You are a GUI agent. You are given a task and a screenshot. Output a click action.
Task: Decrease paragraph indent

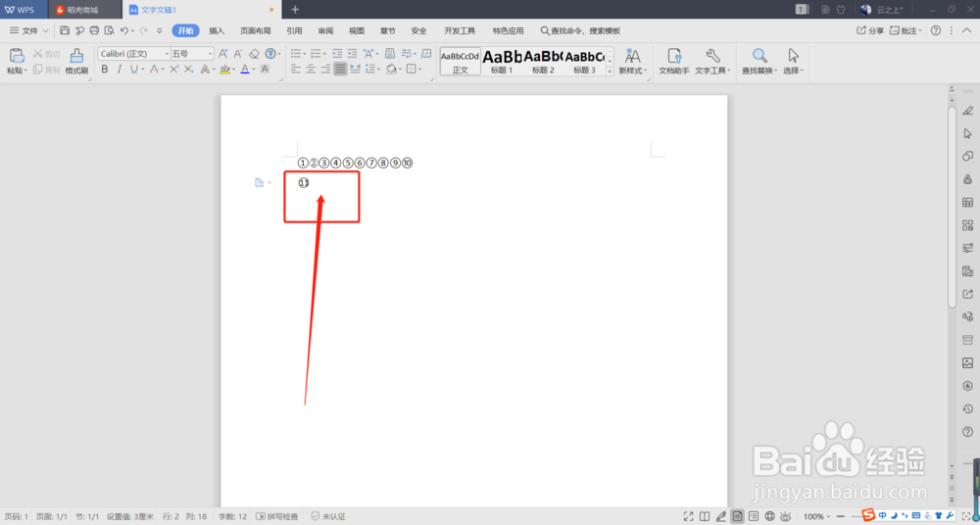[337, 54]
